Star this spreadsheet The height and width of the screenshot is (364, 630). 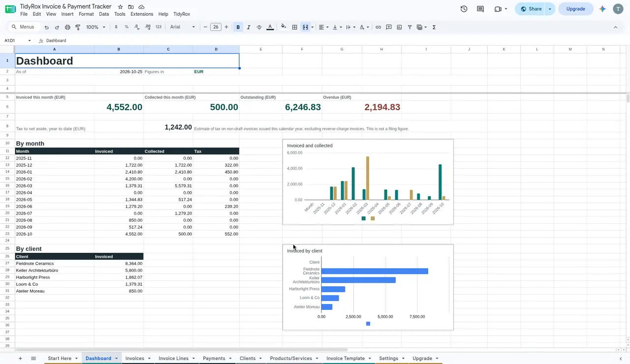(120, 7)
